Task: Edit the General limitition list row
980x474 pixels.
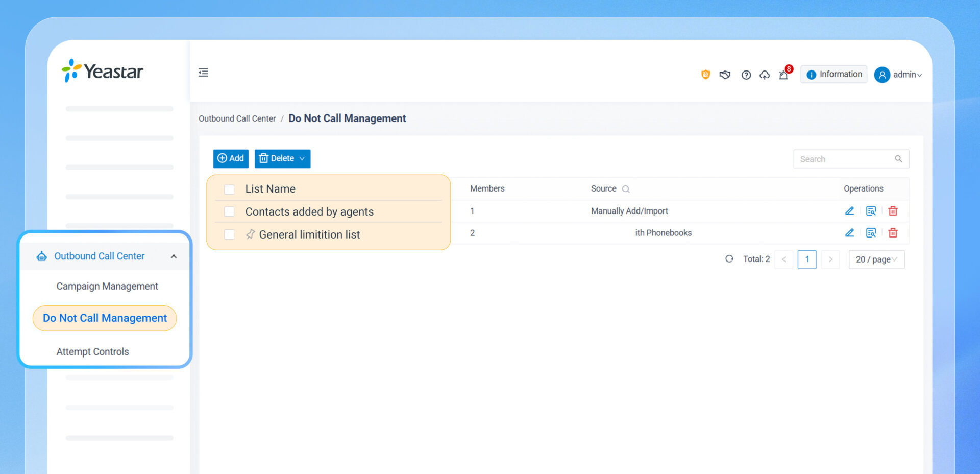Action: pos(849,233)
